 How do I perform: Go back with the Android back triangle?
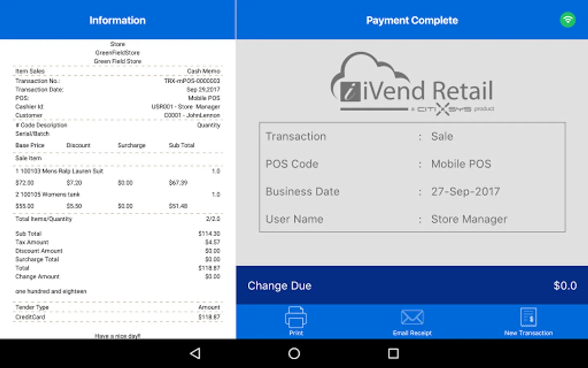click(195, 354)
